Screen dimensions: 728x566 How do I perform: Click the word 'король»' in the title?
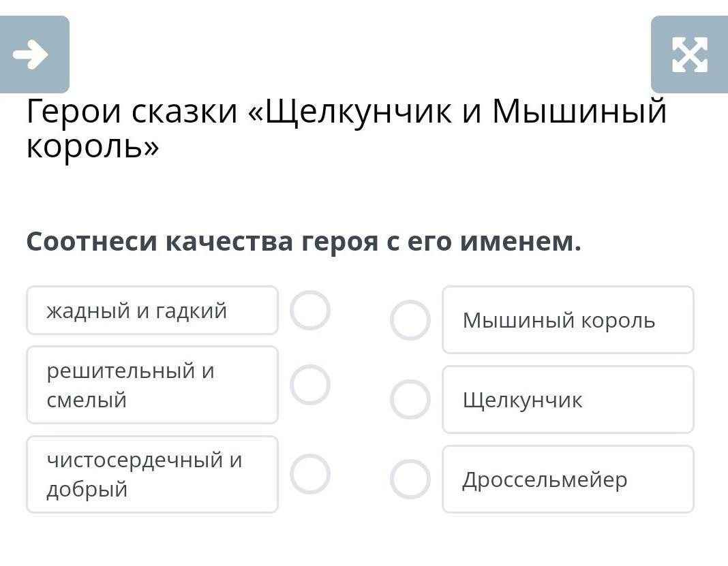pos(93,146)
